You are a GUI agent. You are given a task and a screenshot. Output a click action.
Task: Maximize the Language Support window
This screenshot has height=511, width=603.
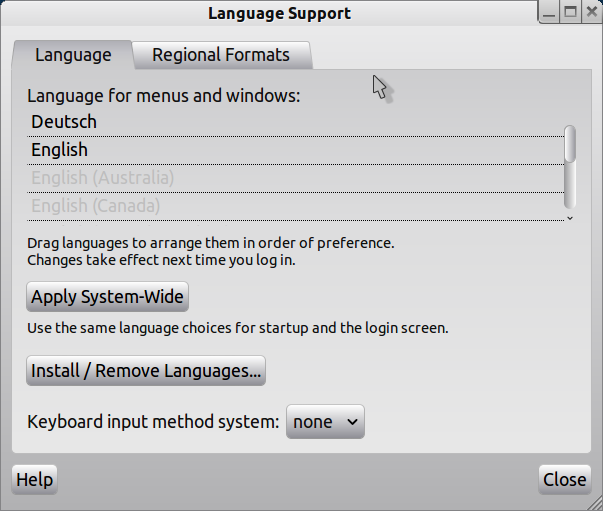570,13
